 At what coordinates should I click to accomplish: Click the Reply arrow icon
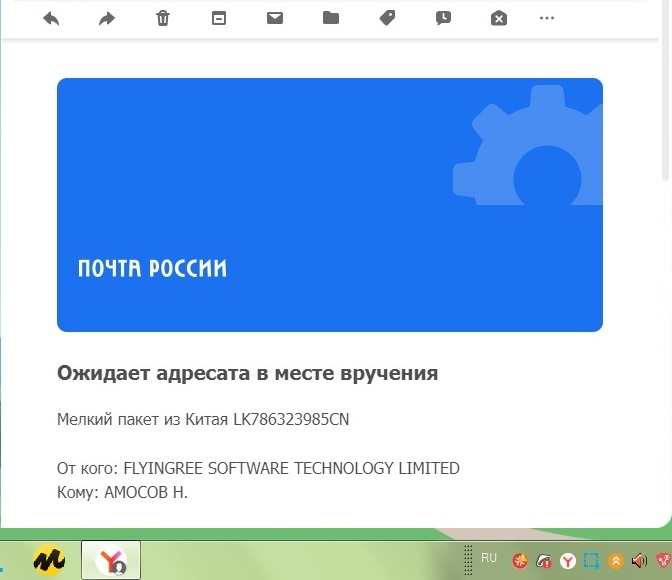(x=51, y=18)
